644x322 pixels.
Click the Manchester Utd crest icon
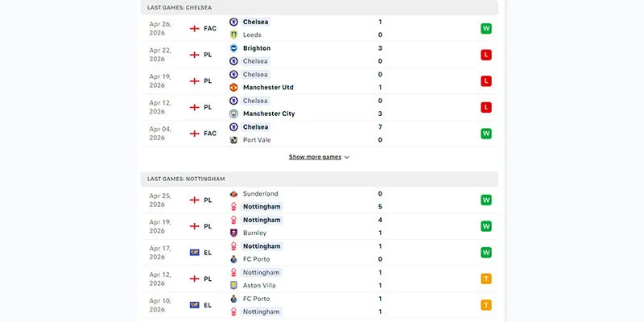(233, 88)
